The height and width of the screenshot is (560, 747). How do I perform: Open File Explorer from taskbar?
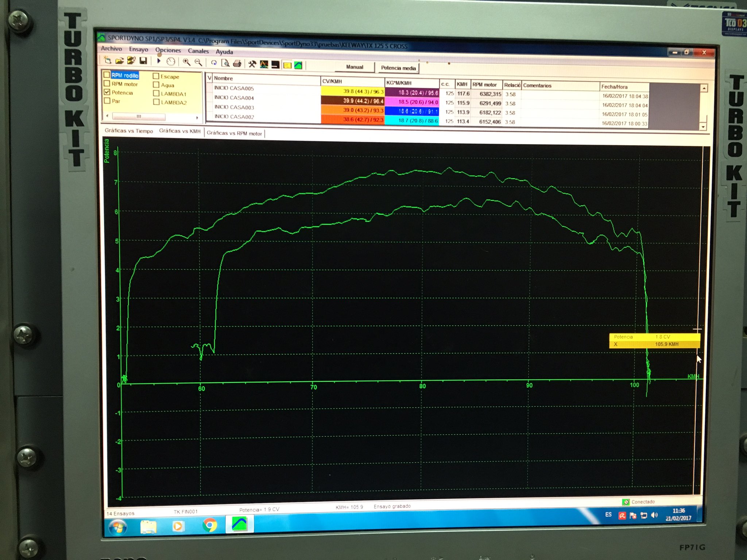(148, 526)
